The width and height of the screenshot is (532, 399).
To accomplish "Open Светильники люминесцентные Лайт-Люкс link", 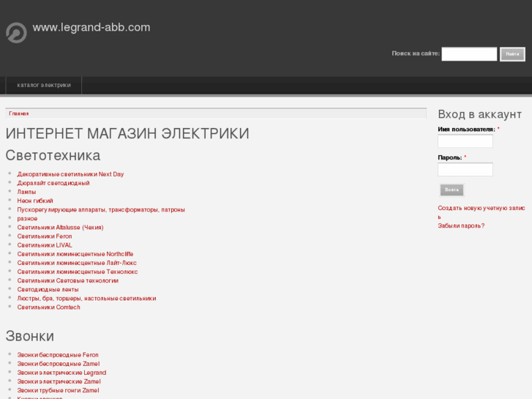I will [77, 263].
